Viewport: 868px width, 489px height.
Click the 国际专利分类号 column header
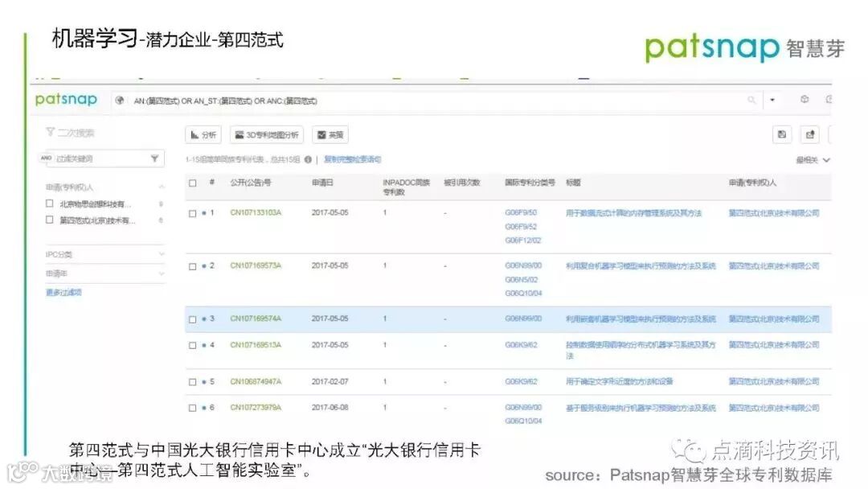[530, 183]
